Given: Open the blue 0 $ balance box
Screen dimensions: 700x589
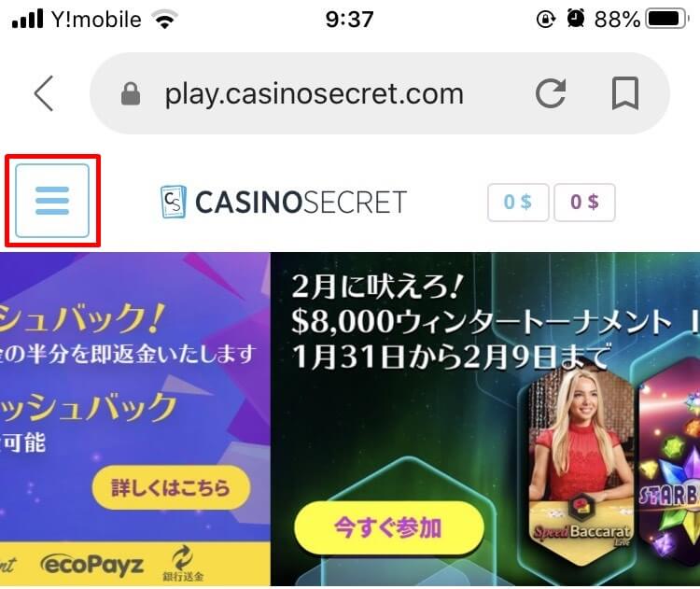Looking at the screenshot, I should pyautogui.click(x=518, y=203).
